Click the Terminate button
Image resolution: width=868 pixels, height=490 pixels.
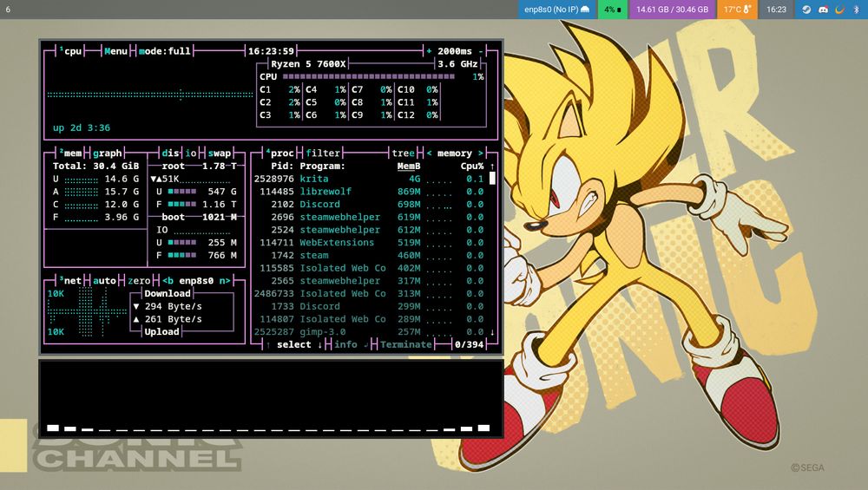point(405,344)
